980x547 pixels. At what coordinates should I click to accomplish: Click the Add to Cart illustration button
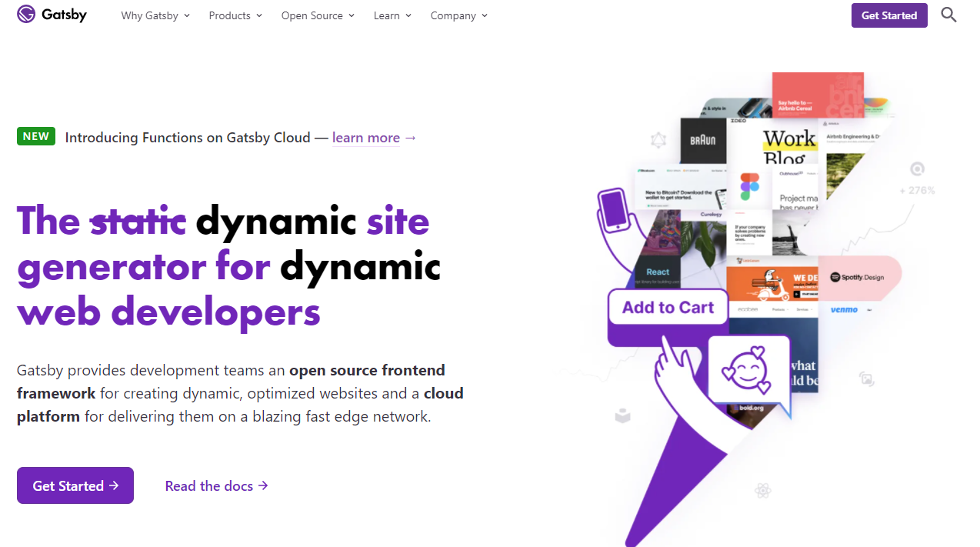tap(668, 308)
